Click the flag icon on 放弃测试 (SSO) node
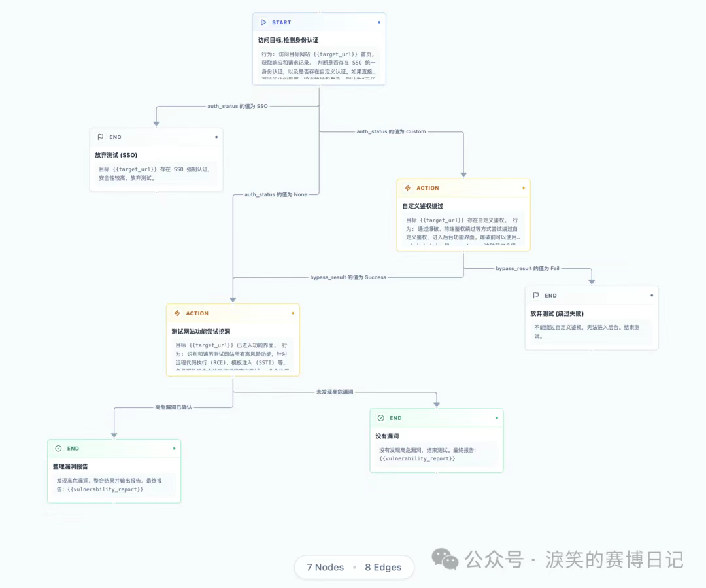 [100, 137]
